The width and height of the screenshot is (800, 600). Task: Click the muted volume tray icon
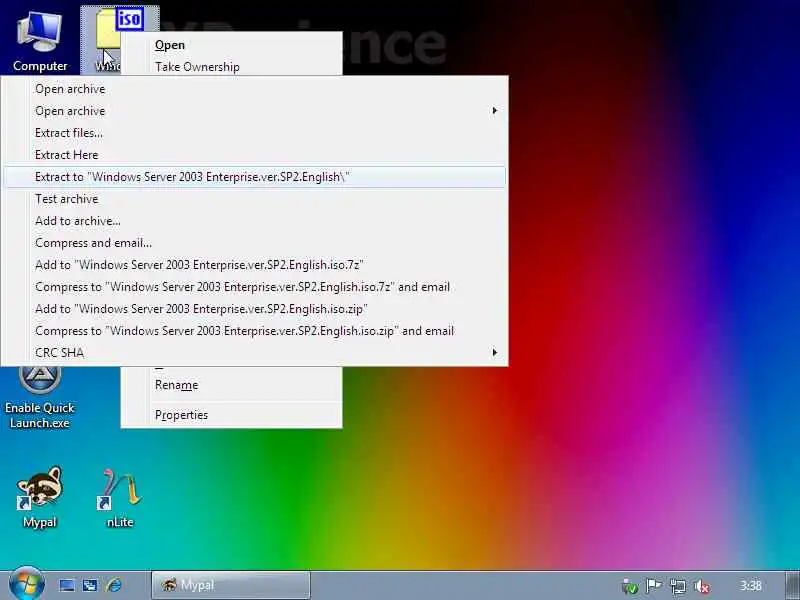(702, 587)
